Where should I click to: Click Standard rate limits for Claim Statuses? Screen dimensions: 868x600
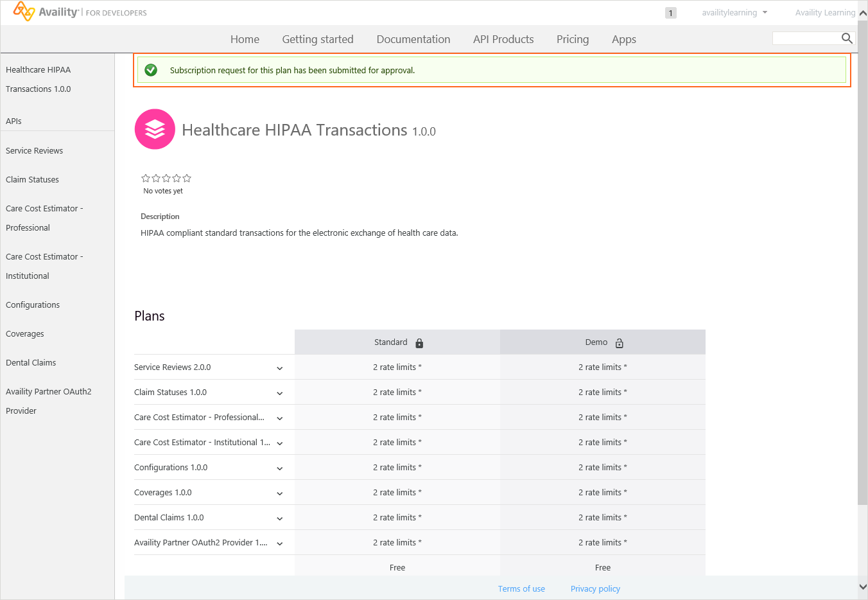click(397, 392)
